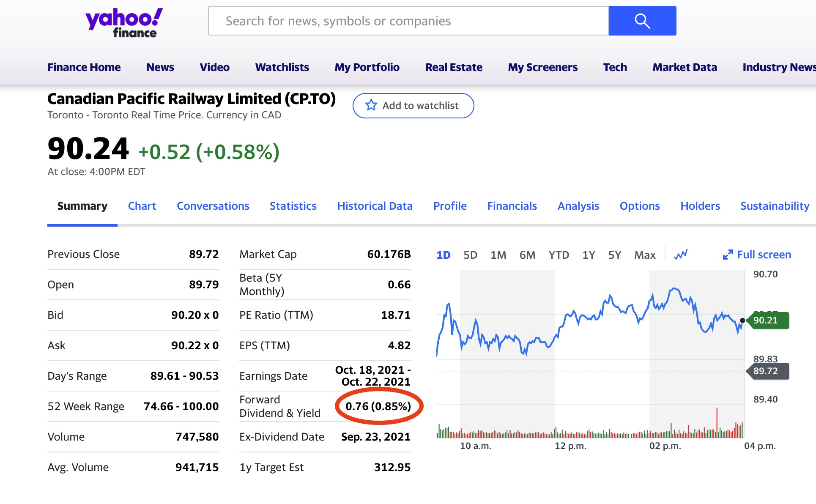Viewport: 816px width, 504px height.
Task: Select the 1M chart range
Action: [x=498, y=255]
